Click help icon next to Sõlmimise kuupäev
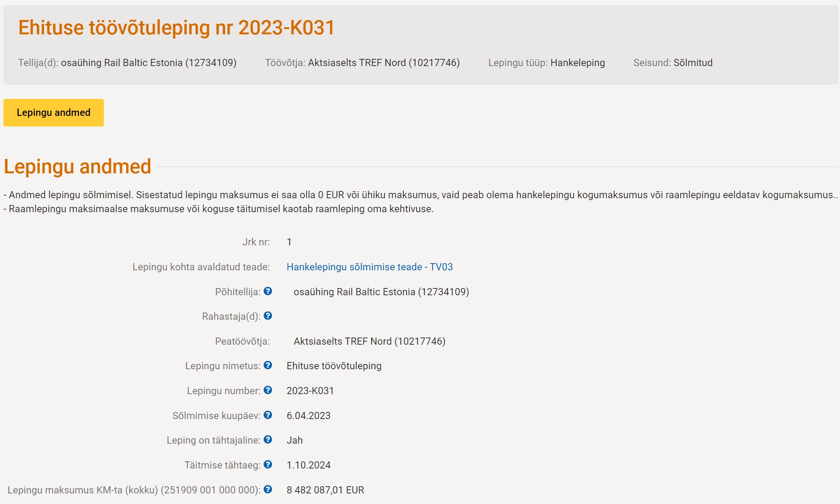Screen dimensions: 840x504 point(268,415)
